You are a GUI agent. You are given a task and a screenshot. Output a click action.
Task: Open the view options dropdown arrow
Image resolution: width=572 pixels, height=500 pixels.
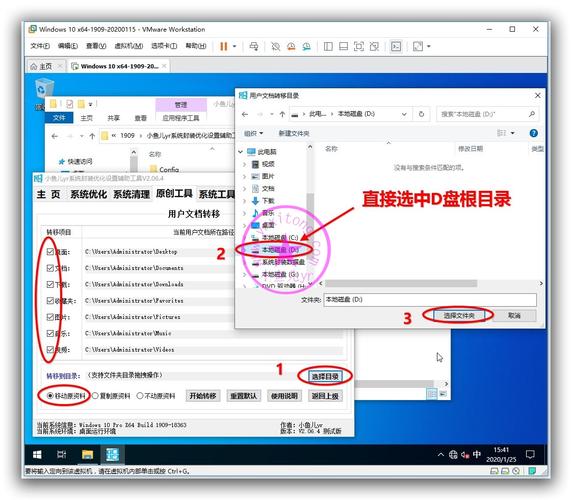pyautogui.click(x=513, y=133)
